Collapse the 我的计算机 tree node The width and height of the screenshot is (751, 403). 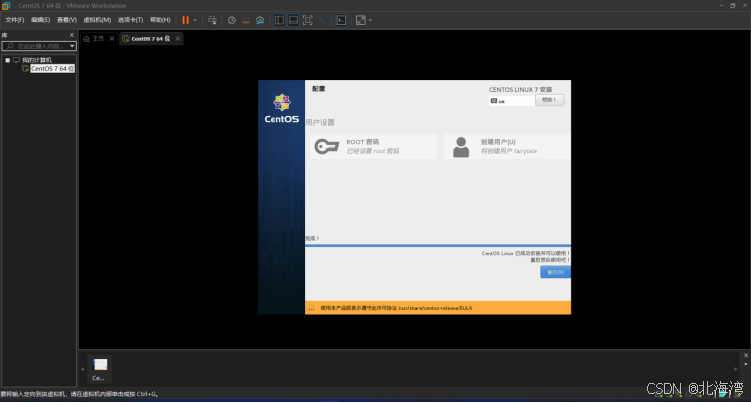8,60
